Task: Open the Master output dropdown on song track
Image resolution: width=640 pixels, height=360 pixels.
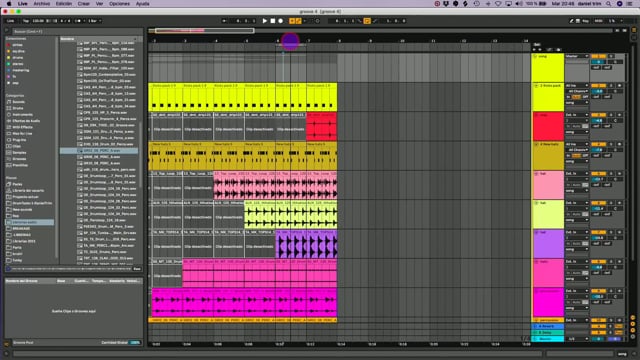Action: pos(577,56)
